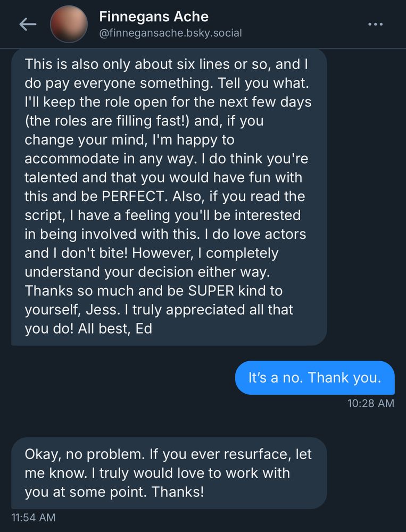The image size is (406, 532).
Task: Open the three-dot conversation options menu
Action: coord(376,24)
